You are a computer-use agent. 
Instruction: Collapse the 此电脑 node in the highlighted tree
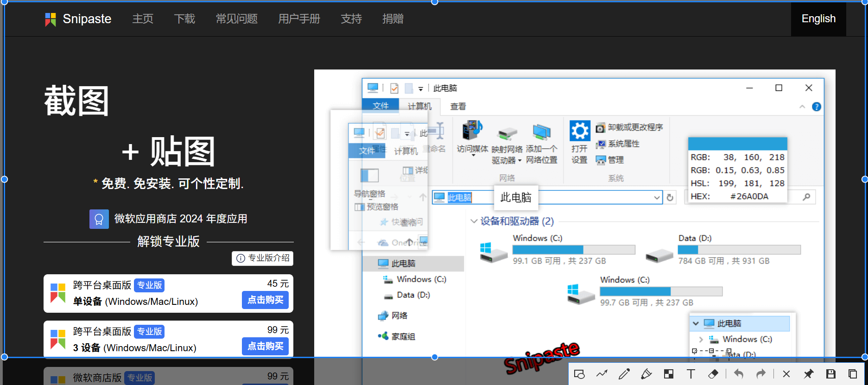[696, 323]
